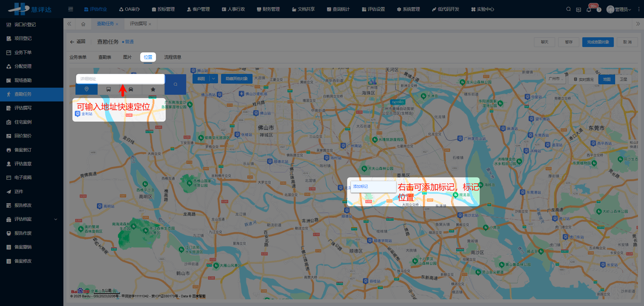This screenshot has height=306, width=644.
Task: Open the 财务管理 top menu
Action: (268, 9)
